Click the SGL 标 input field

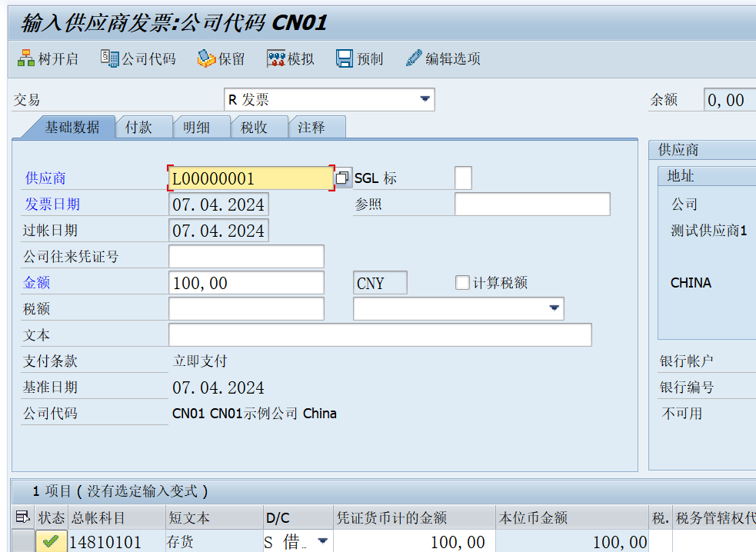coord(463,178)
